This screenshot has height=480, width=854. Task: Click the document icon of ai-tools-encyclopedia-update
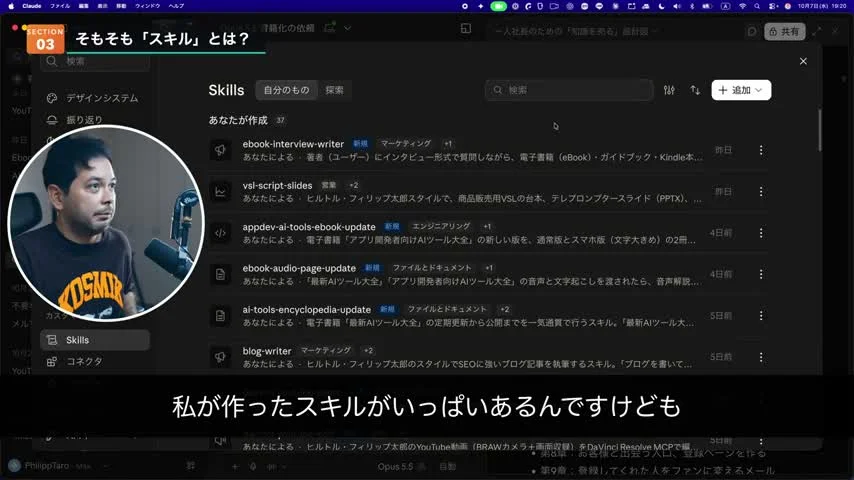pos(220,315)
